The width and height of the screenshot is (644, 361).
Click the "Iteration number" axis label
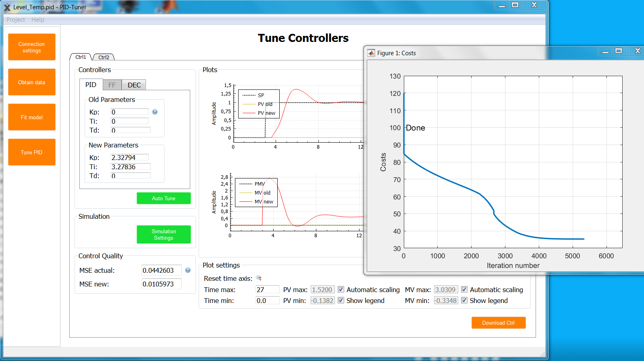[x=513, y=266]
